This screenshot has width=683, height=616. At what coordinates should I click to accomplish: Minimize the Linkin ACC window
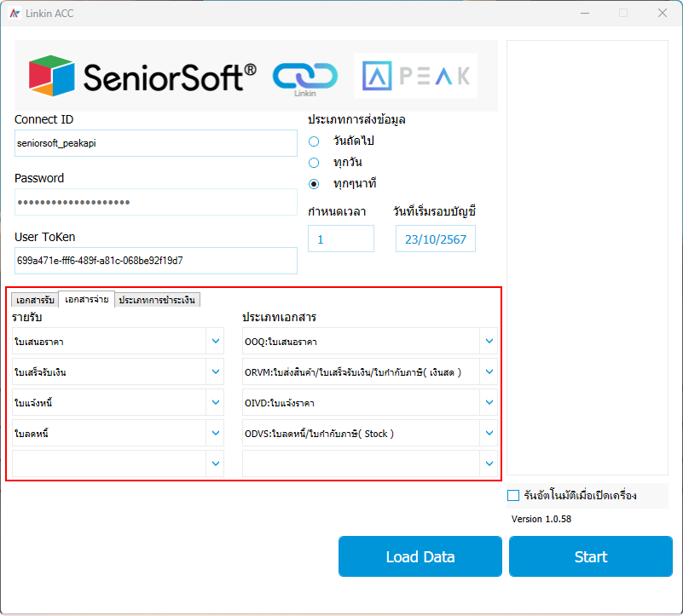click(x=585, y=13)
